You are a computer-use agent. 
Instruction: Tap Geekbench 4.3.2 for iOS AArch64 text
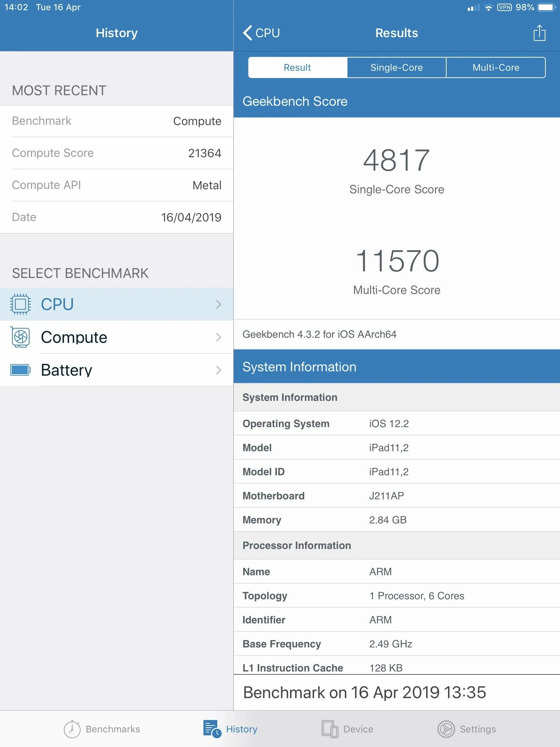319,334
